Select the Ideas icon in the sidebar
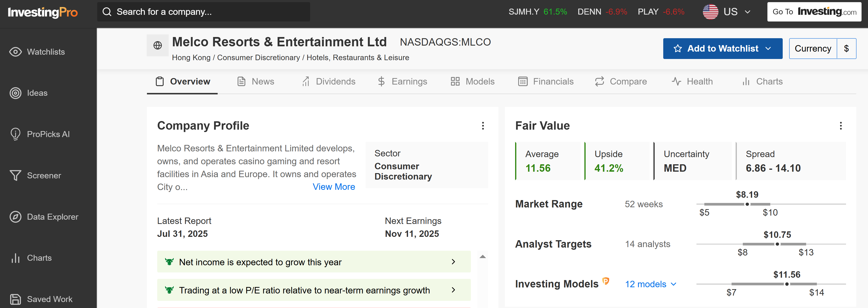This screenshot has width=868, height=308. coord(16,93)
